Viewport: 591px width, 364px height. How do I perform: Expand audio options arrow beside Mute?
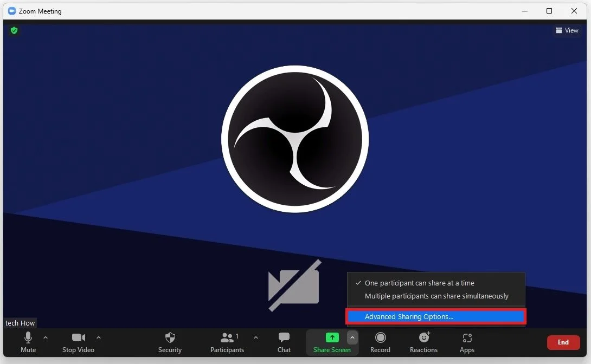click(46, 337)
